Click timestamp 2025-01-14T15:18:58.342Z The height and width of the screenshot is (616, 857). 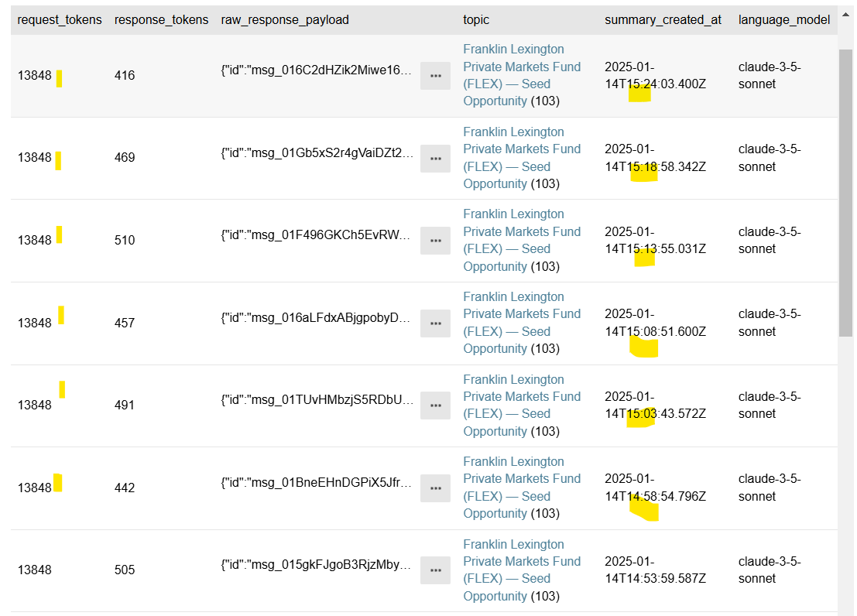tap(655, 158)
